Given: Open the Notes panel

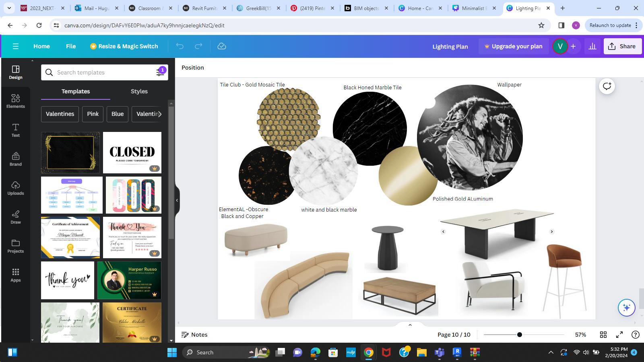Looking at the screenshot, I should [194, 335].
